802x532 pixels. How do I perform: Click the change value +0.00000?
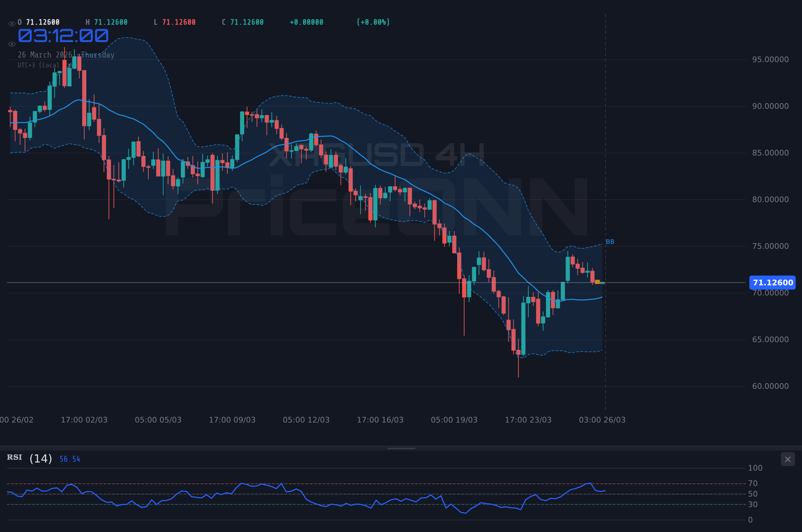pyautogui.click(x=306, y=22)
